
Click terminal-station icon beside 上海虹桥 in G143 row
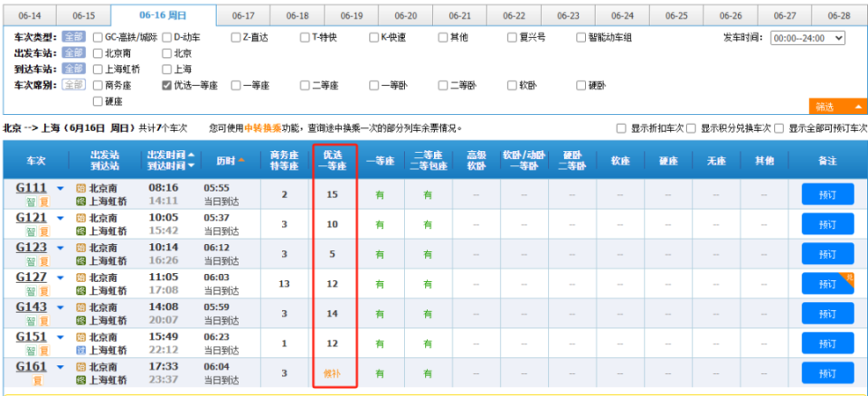coord(80,321)
